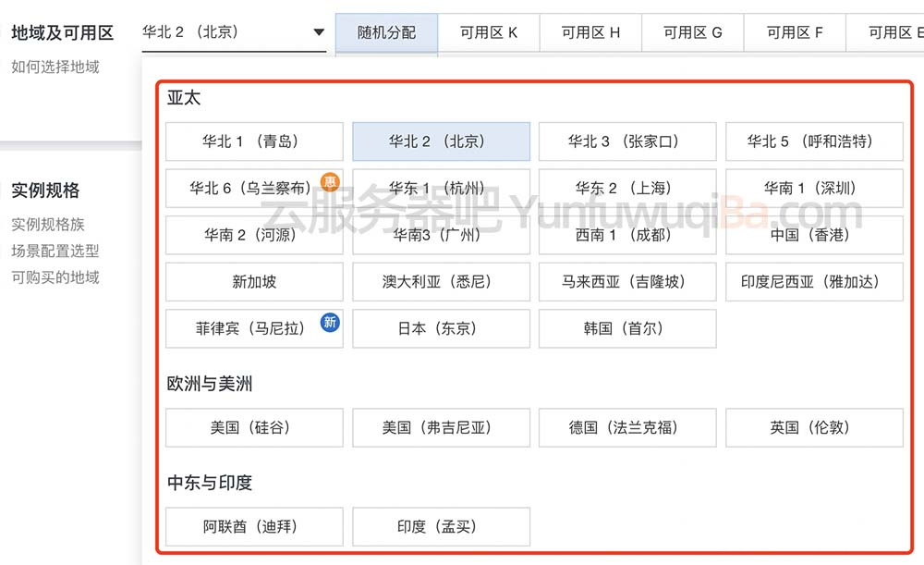选择阿联酋（迪拜）地域
Image resolution: width=924 pixels, height=565 pixels.
(254, 526)
